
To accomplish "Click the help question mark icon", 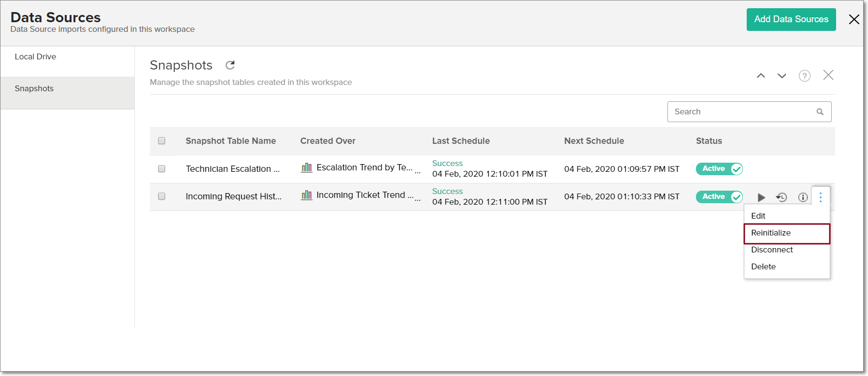I will pos(804,76).
